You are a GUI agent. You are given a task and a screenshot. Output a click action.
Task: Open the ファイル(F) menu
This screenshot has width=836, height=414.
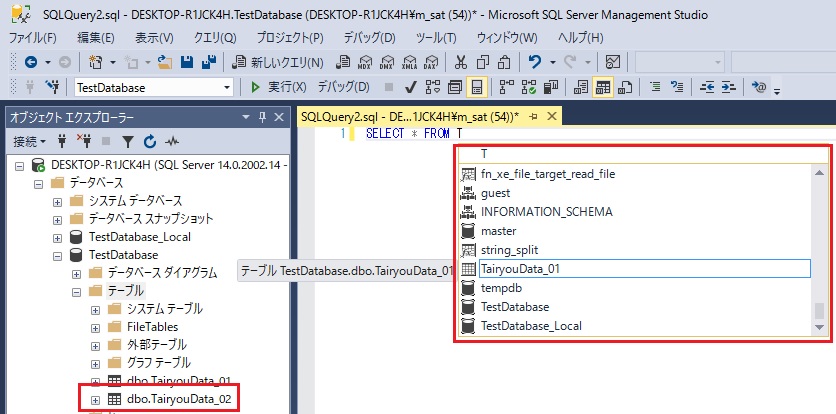click(33, 38)
